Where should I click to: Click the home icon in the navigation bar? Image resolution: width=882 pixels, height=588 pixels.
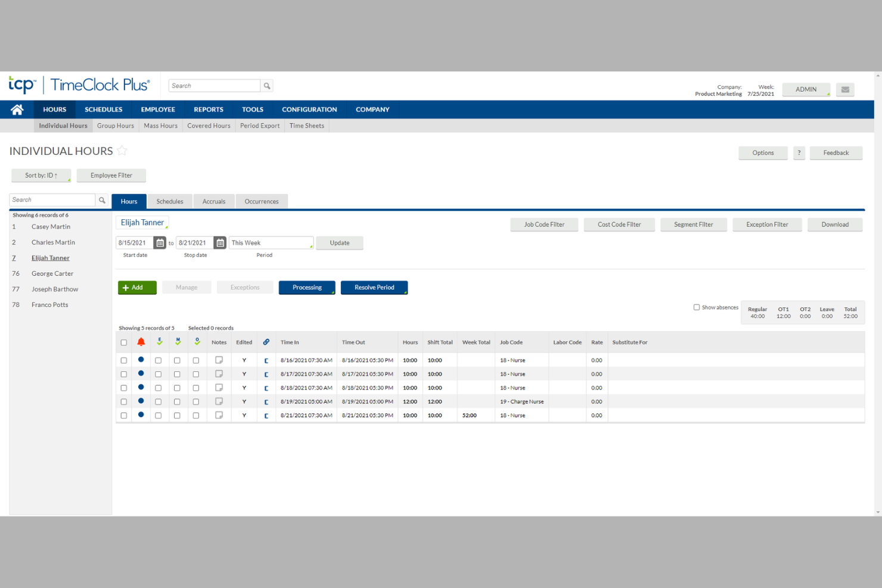(x=17, y=109)
